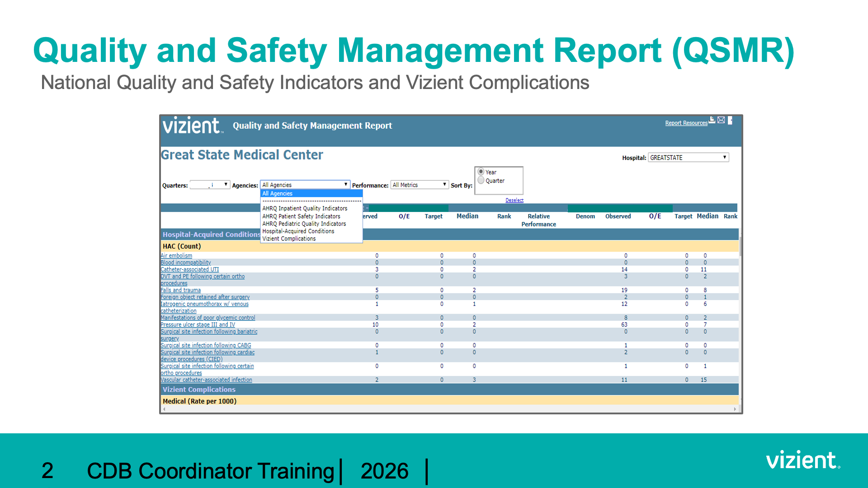Open Pressure ulcer stage III and IV link
The image size is (868, 488).
pos(198,324)
